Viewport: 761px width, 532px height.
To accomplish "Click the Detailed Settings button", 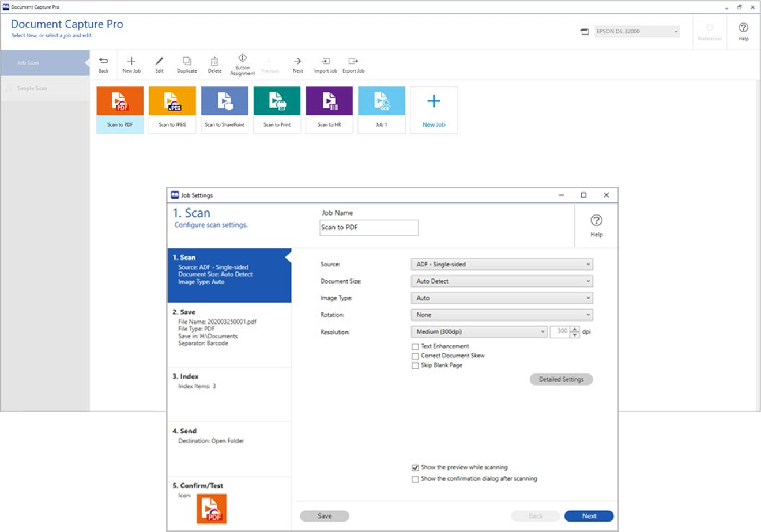I will tap(561, 379).
